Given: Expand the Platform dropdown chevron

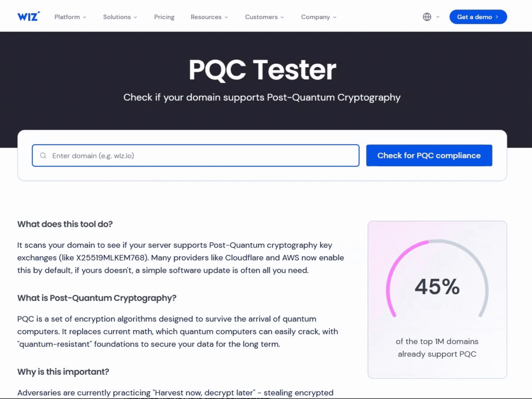Looking at the screenshot, I should pyautogui.click(x=85, y=17).
